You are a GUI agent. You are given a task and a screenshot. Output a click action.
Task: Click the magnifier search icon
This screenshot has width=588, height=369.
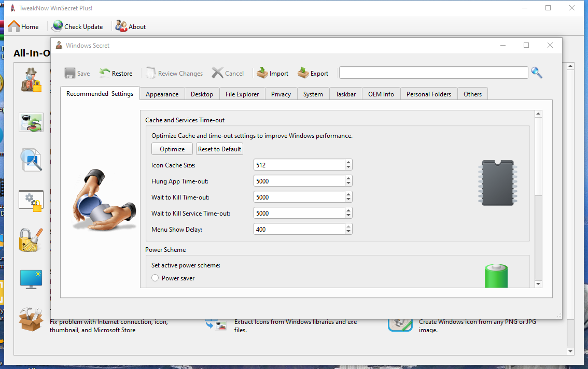[x=537, y=73]
